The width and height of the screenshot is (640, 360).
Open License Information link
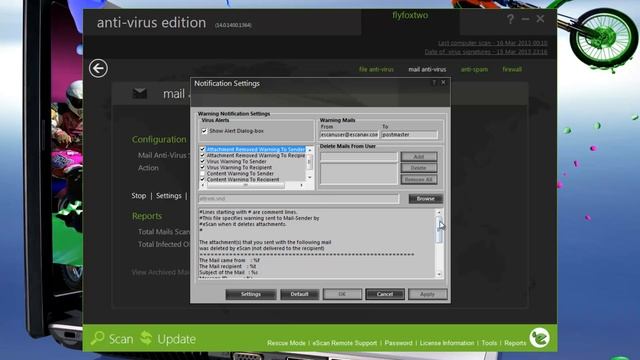tap(447, 343)
